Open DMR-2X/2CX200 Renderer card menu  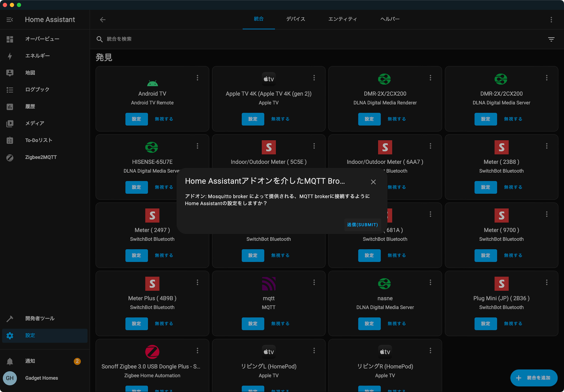pyautogui.click(x=430, y=78)
